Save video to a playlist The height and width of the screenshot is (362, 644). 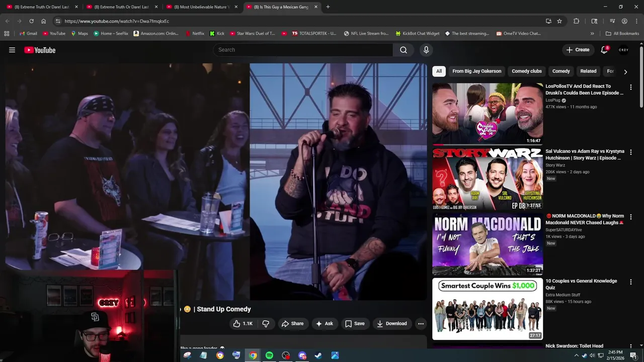point(355,324)
